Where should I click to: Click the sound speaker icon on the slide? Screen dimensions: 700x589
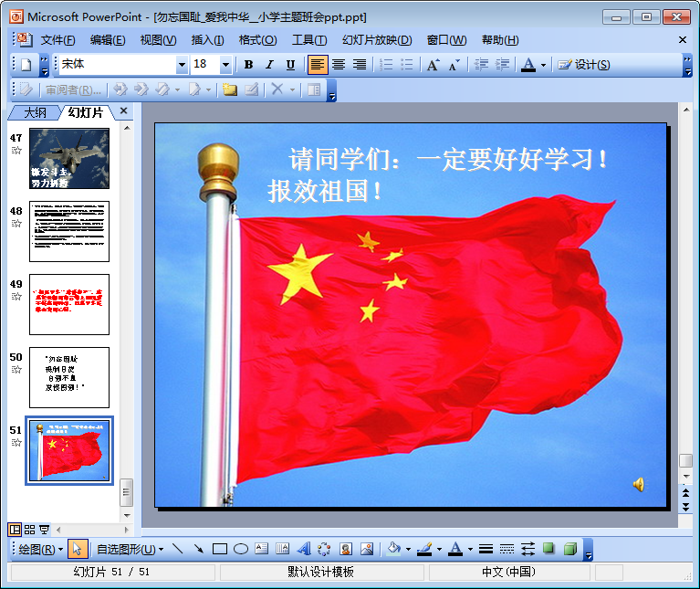click(639, 484)
